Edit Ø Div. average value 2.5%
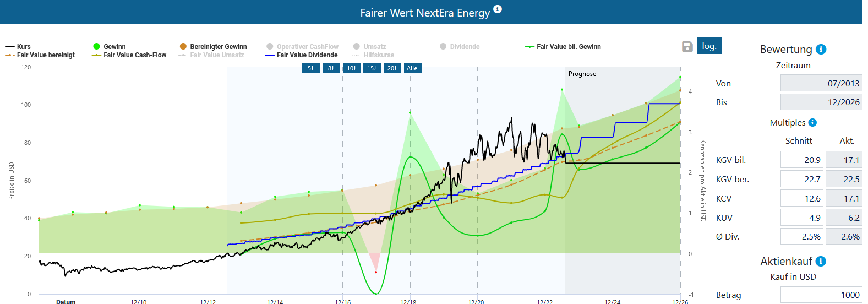Screen dimensions: 868x304 coord(802,236)
